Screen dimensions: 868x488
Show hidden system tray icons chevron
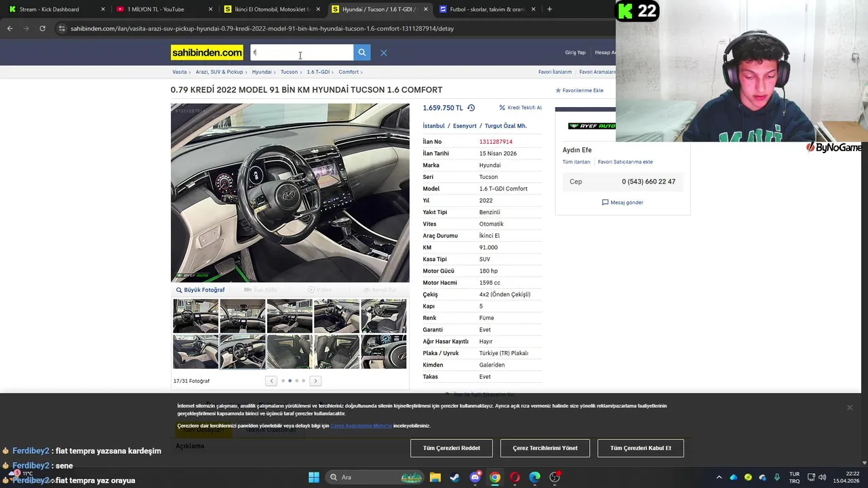pos(719,477)
